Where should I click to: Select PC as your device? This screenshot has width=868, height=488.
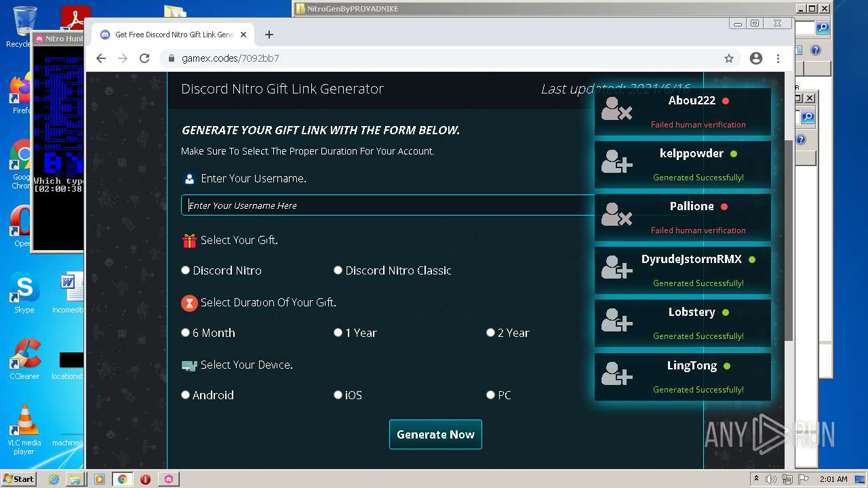tap(490, 395)
